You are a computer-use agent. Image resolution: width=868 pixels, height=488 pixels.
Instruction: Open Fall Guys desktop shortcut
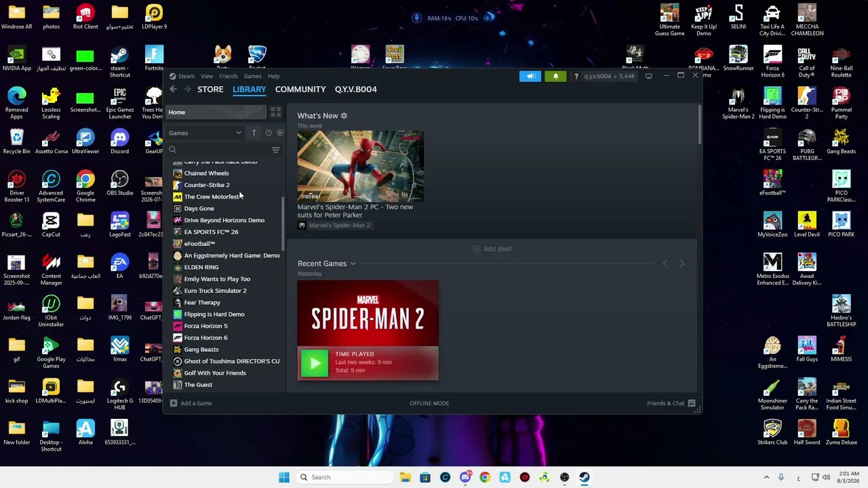point(807,349)
